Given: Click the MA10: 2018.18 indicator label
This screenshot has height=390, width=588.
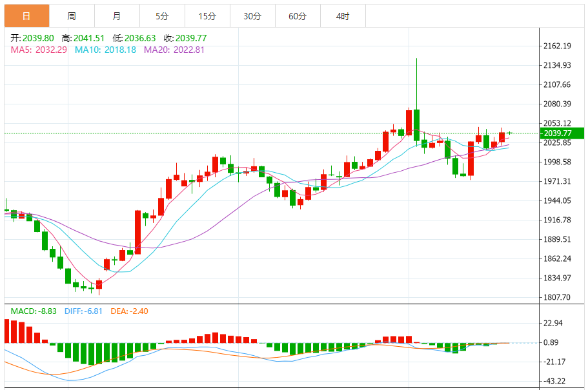Looking at the screenshot, I should tap(105, 50).
